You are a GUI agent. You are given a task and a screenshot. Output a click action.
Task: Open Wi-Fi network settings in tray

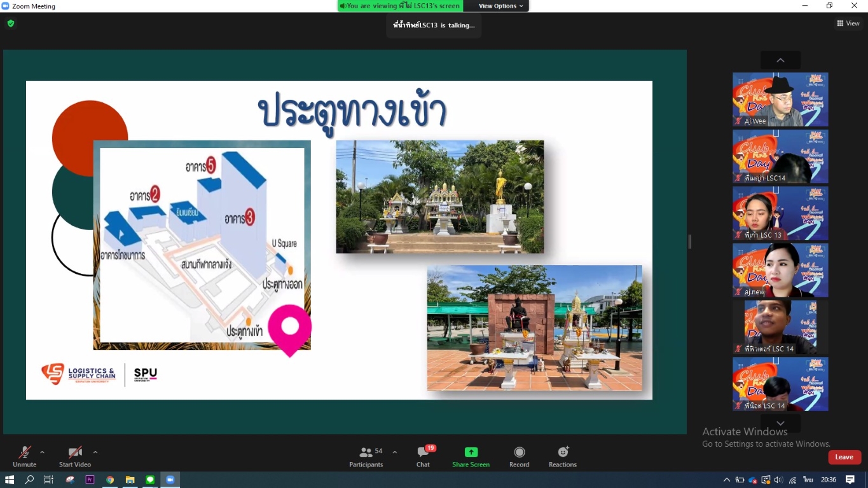tap(793, 480)
